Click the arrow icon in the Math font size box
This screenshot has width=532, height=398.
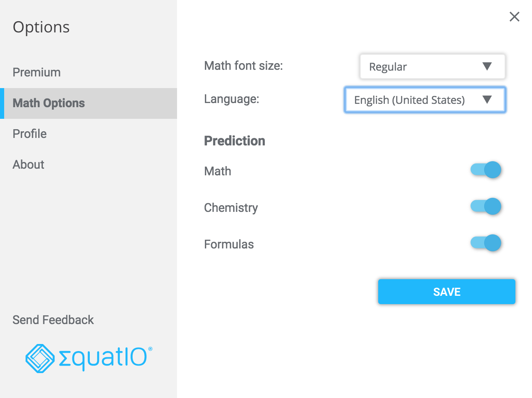click(487, 66)
